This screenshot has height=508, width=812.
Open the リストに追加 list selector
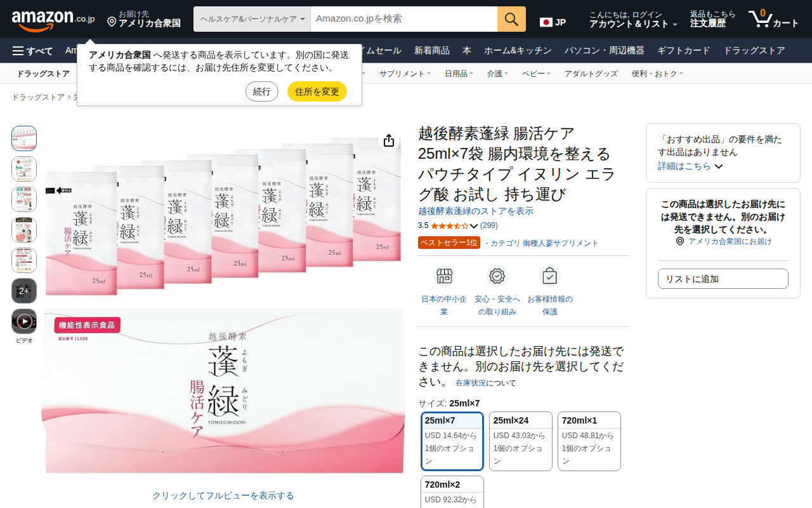coord(723,279)
